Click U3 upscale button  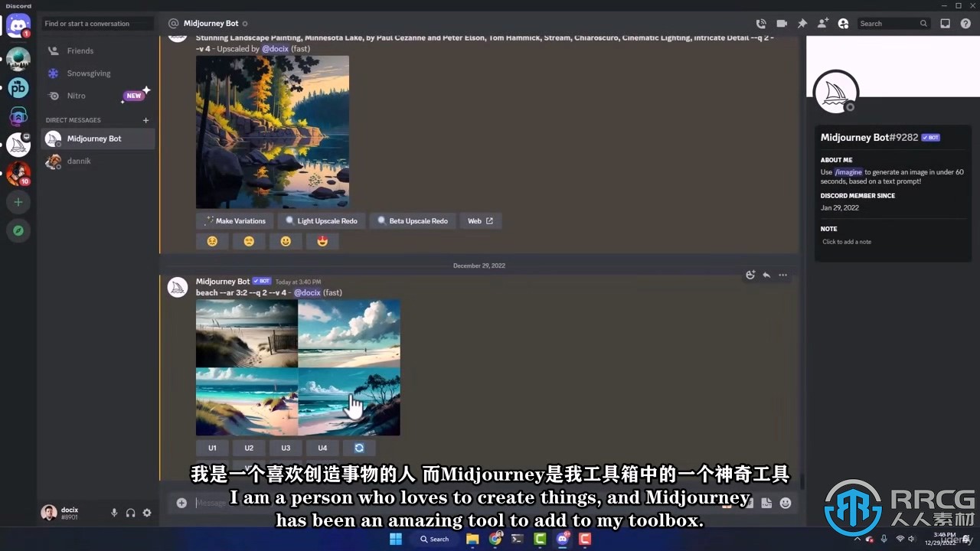click(286, 448)
